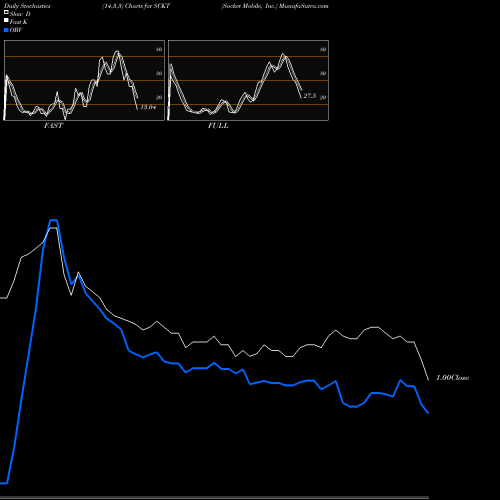
Task: Click the 'OBV' legend label
Action: [16, 30]
